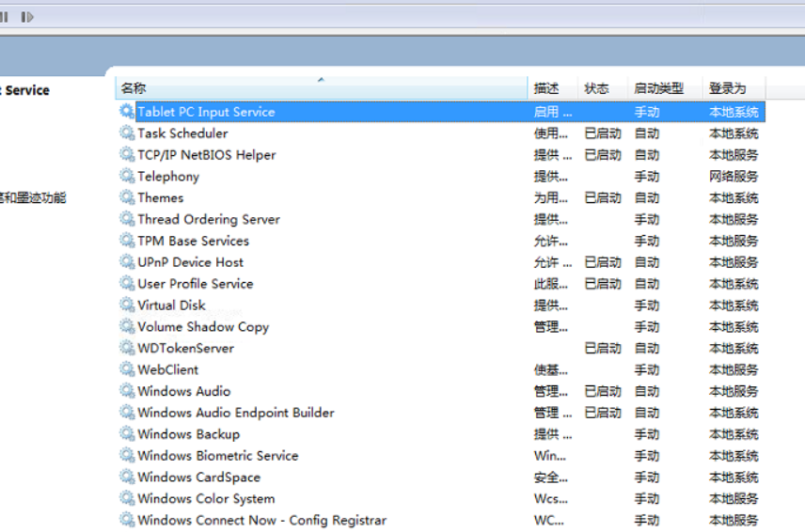Click the gear icon beside Windows CardSpace
Viewport: 805px width, 532px height.
(127, 477)
